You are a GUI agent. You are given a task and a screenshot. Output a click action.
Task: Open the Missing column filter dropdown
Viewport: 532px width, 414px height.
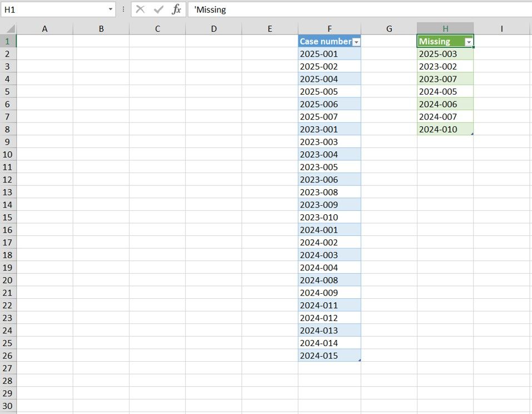click(x=469, y=42)
